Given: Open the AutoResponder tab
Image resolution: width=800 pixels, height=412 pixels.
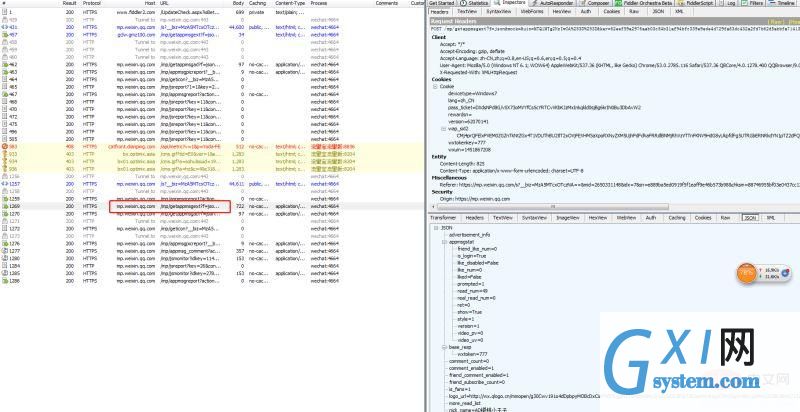Looking at the screenshot, I should pyautogui.click(x=553, y=3).
